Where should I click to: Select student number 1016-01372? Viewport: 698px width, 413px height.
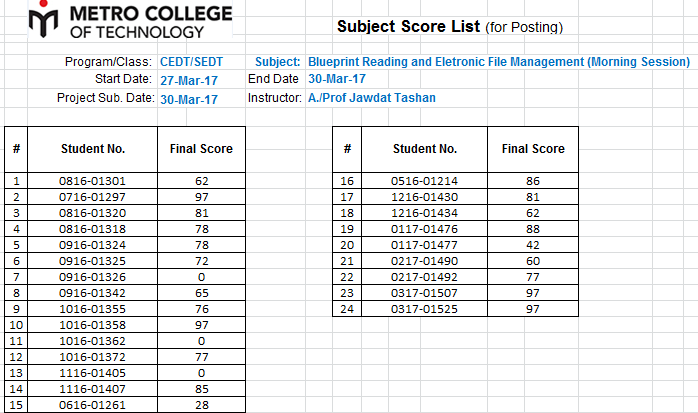coord(93,357)
